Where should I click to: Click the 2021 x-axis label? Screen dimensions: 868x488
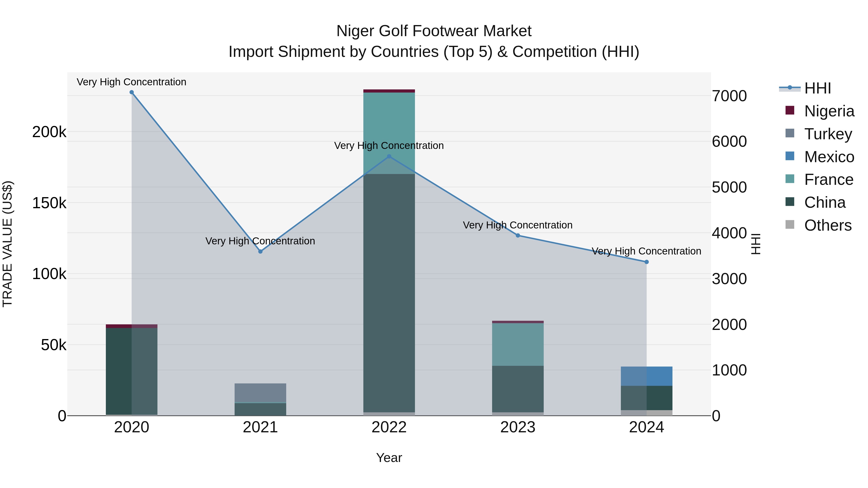pos(260,427)
